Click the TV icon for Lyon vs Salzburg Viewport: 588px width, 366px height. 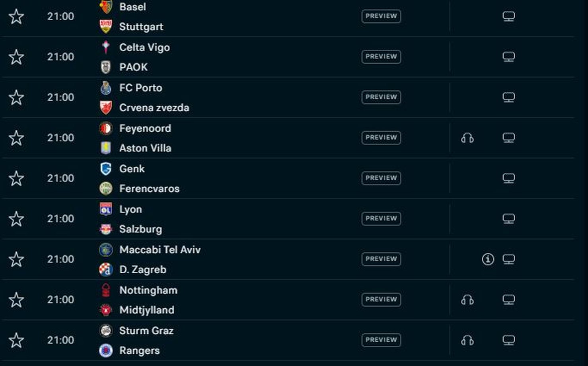[508, 219]
